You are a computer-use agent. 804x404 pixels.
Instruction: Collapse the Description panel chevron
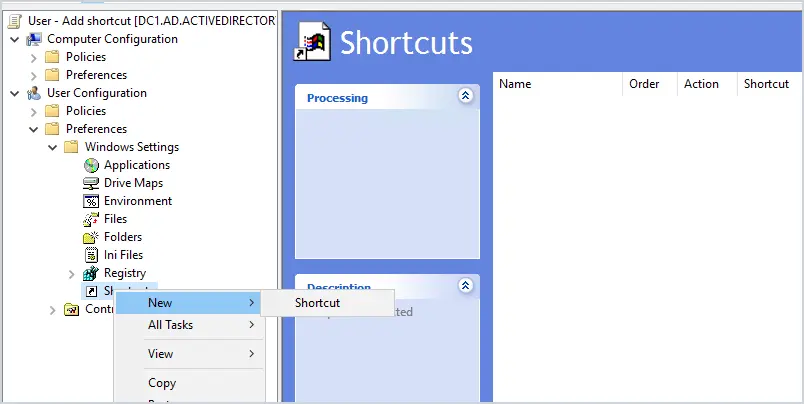coord(466,286)
